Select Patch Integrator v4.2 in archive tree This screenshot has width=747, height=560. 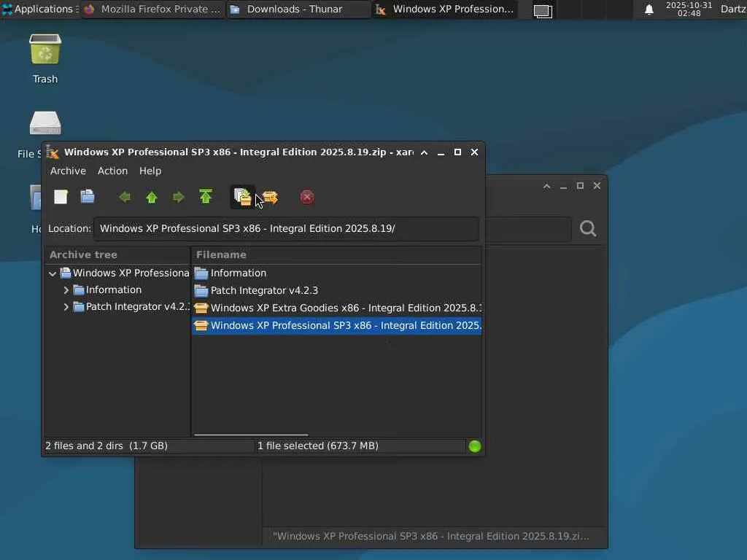[138, 307]
